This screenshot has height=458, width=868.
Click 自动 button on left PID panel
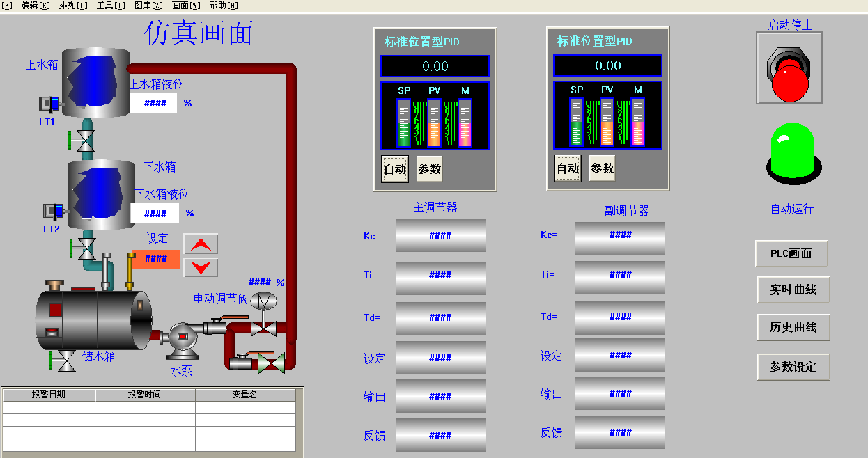click(395, 168)
